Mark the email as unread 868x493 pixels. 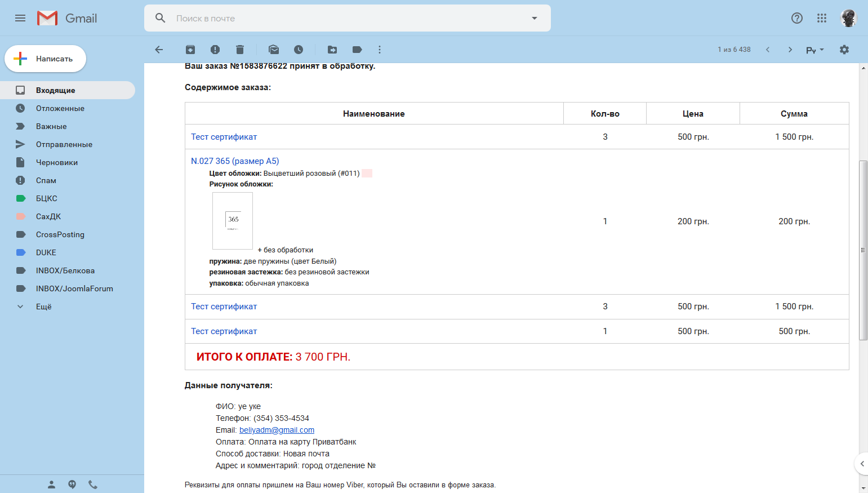pos(274,50)
